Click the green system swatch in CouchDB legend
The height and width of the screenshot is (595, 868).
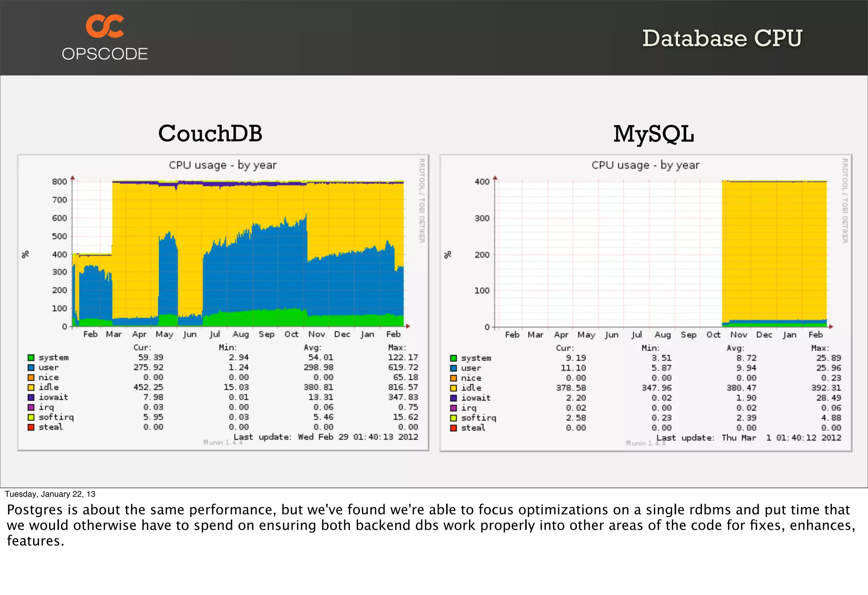[31, 357]
